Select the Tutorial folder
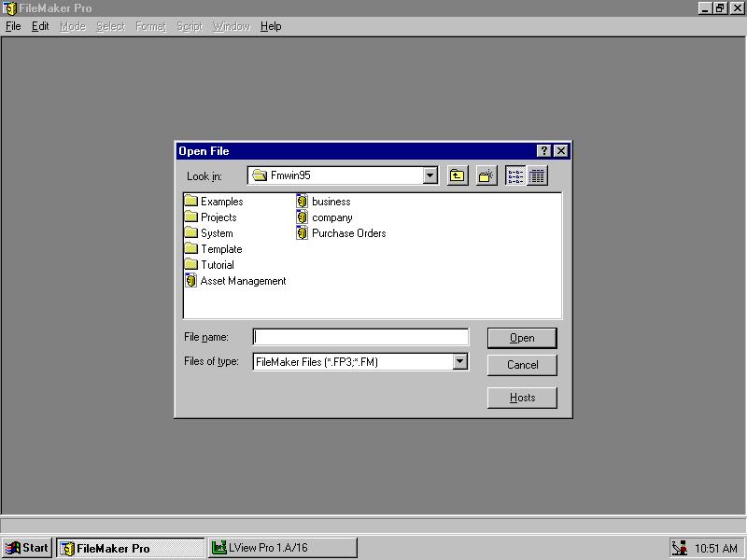The height and width of the screenshot is (560, 747). pos(217,265)
